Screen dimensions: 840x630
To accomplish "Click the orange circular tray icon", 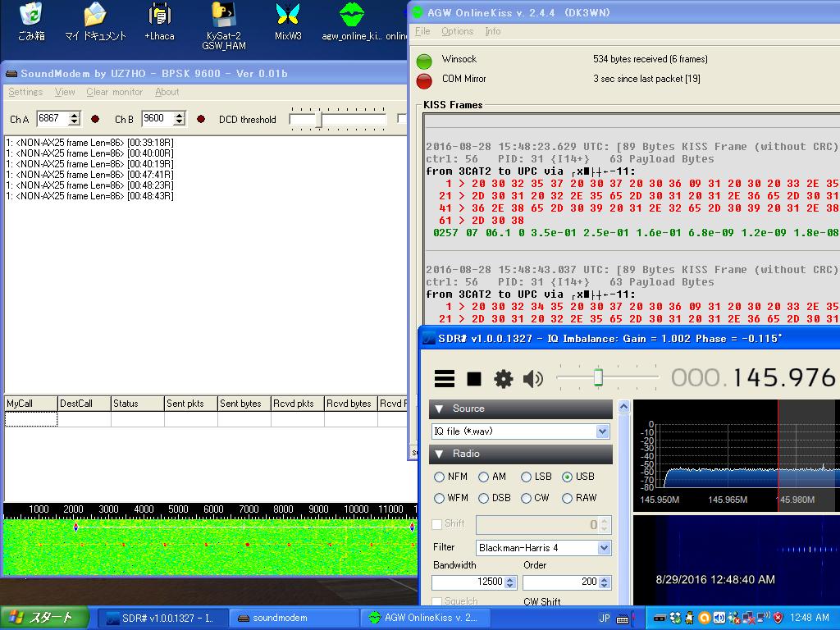I will coord(705,618).
